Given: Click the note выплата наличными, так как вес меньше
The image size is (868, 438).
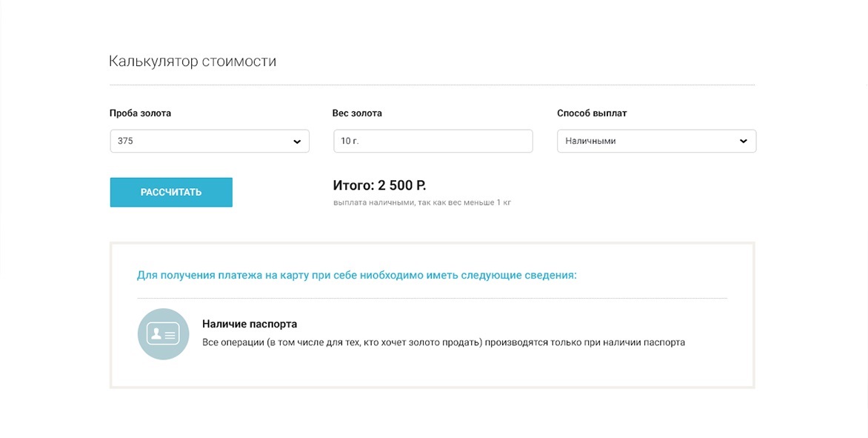Looking at the screenshot, I should [422, 202].
